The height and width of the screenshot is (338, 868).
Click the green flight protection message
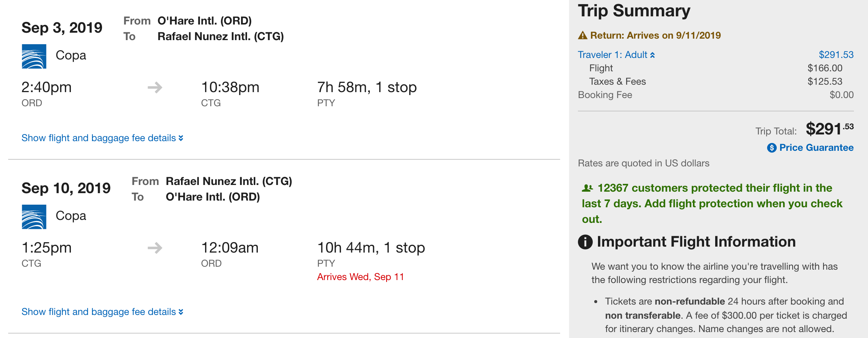point(712,204)
